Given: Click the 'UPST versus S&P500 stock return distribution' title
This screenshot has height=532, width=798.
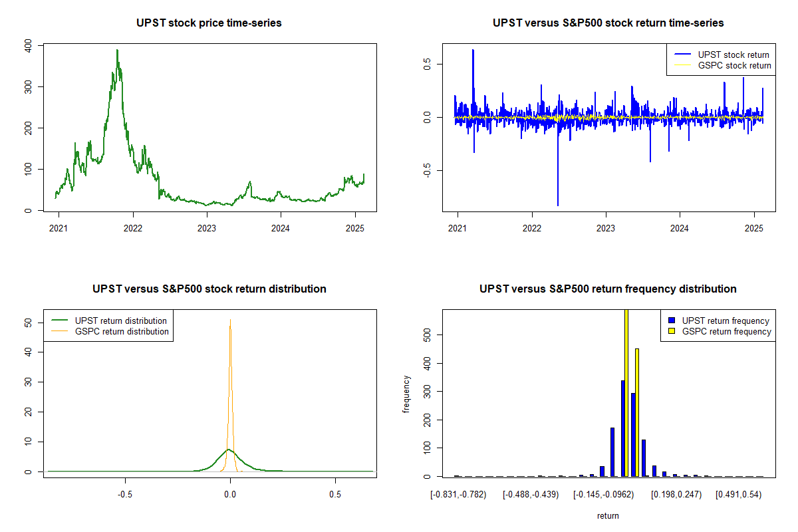Looking at the screenshot, I should [x=209, y=289].
